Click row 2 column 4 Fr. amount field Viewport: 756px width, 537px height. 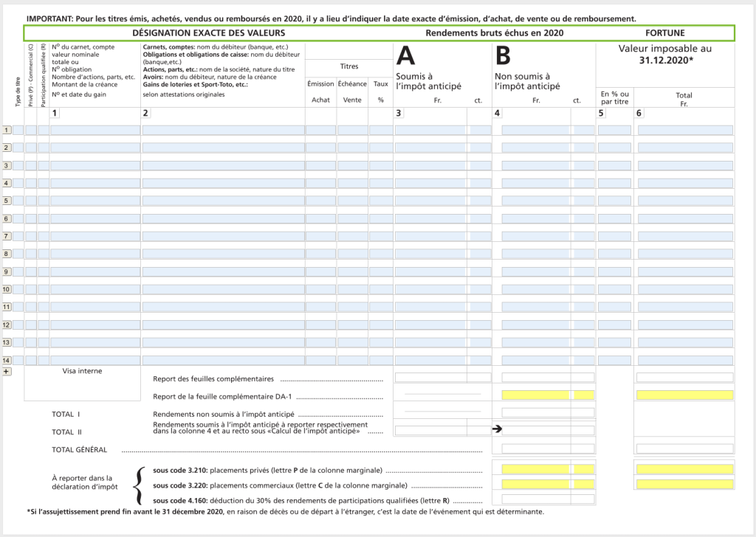point(536,148)
